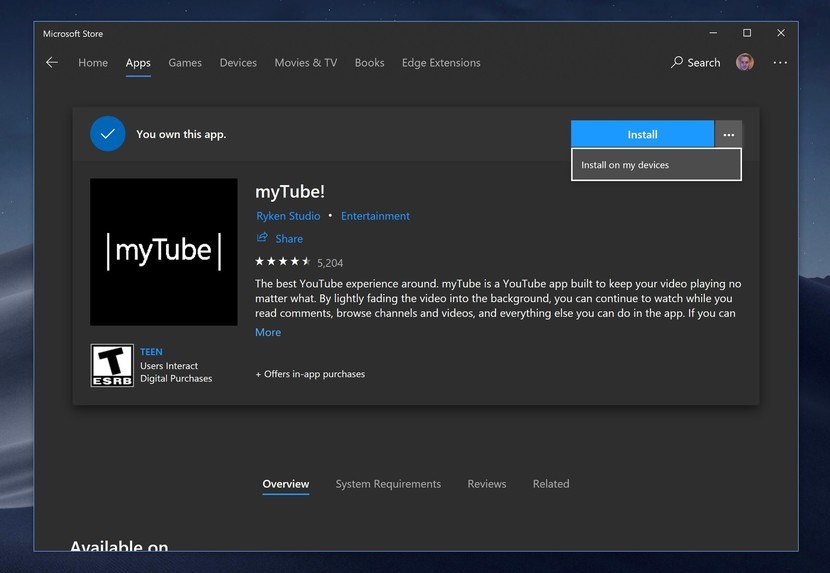
Task: Go back with the left arrow icon
Action: [52, 62]
